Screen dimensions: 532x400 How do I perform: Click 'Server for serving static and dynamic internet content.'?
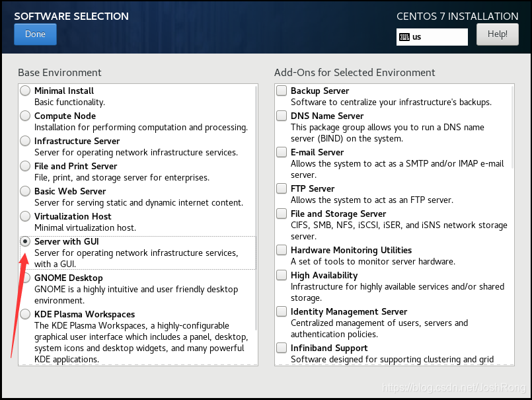coord(139,203)
